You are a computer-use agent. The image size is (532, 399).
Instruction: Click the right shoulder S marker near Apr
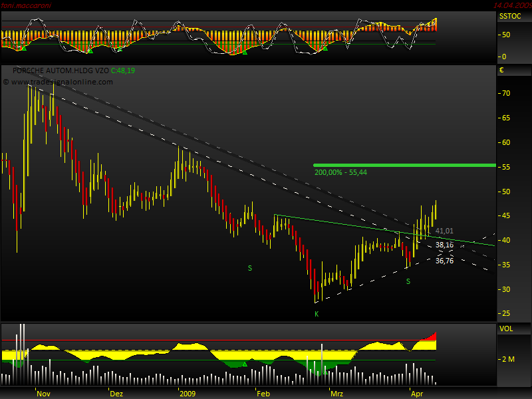pos(408,281)
